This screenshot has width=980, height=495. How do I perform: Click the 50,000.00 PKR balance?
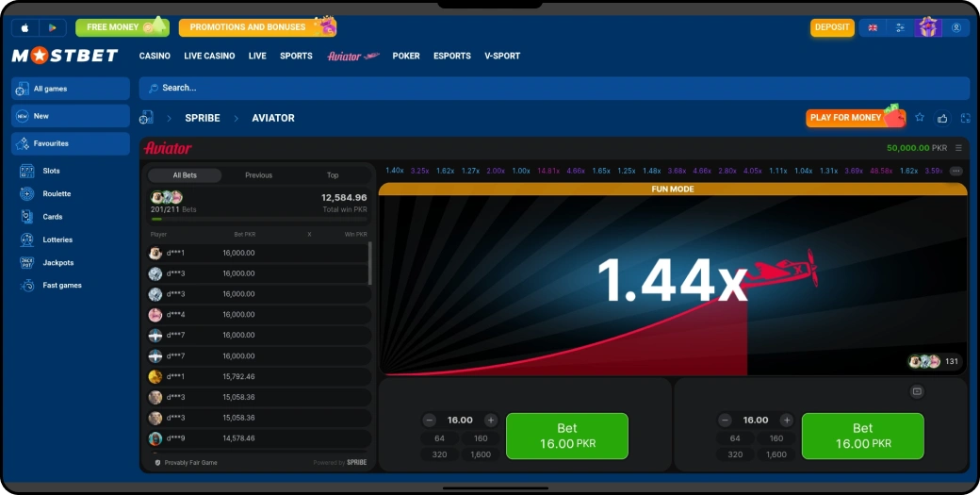(917, 148)
